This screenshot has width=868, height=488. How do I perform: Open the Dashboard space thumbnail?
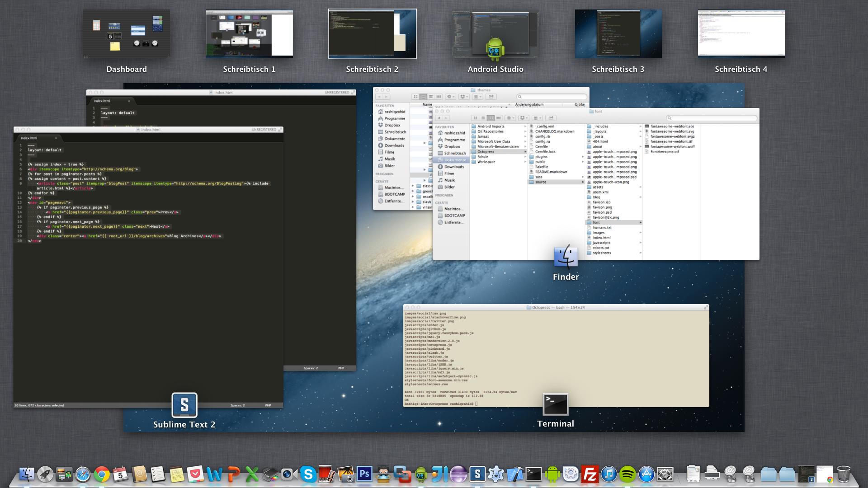click(x=127, y=34)
